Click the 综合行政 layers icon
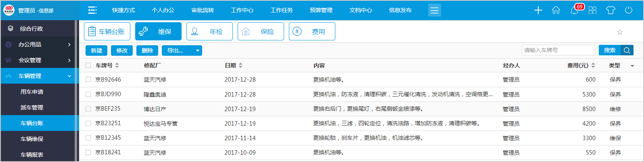 pos(10,29)
